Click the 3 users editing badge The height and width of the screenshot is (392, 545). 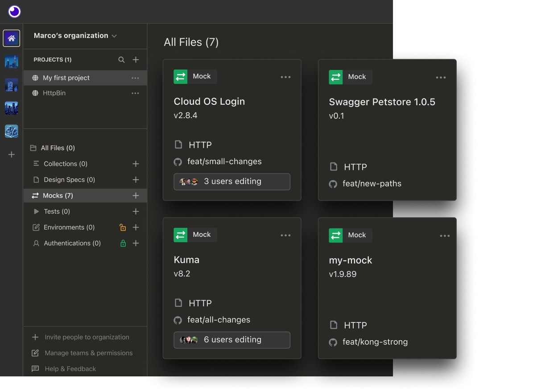(232, 182)
